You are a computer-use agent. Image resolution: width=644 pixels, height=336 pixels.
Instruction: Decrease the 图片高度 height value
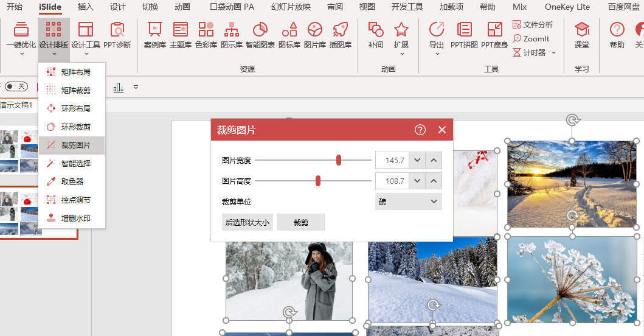[x=417, y=181]
